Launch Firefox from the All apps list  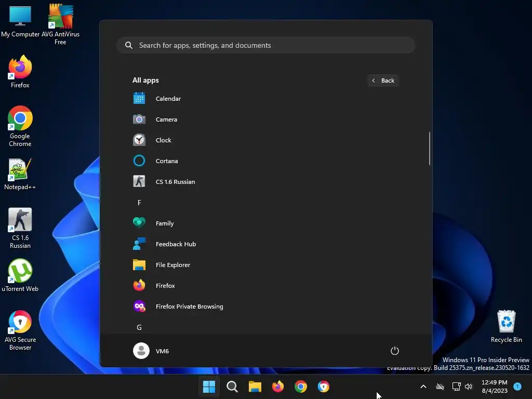(265, 285)
